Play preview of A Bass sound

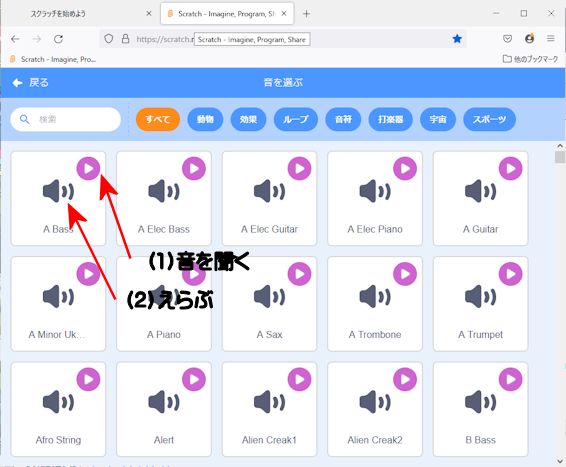88,168
